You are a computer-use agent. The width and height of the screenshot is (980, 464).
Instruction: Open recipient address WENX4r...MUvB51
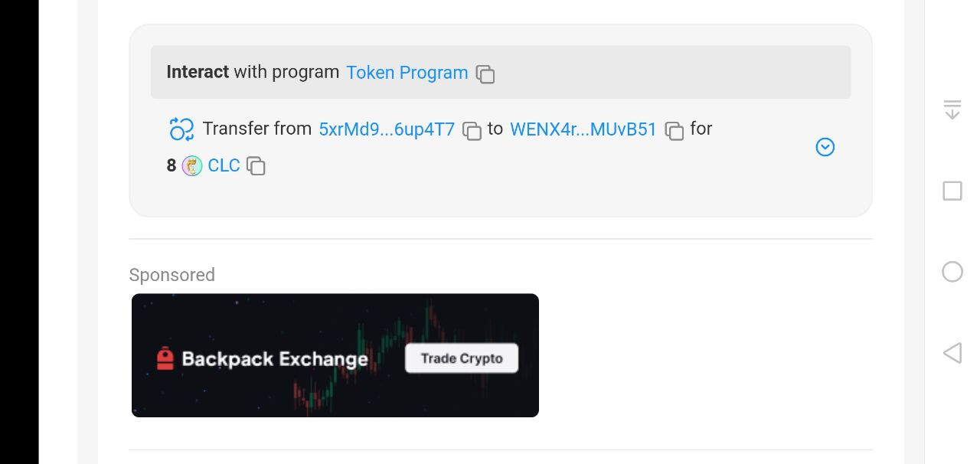[583, 129]
